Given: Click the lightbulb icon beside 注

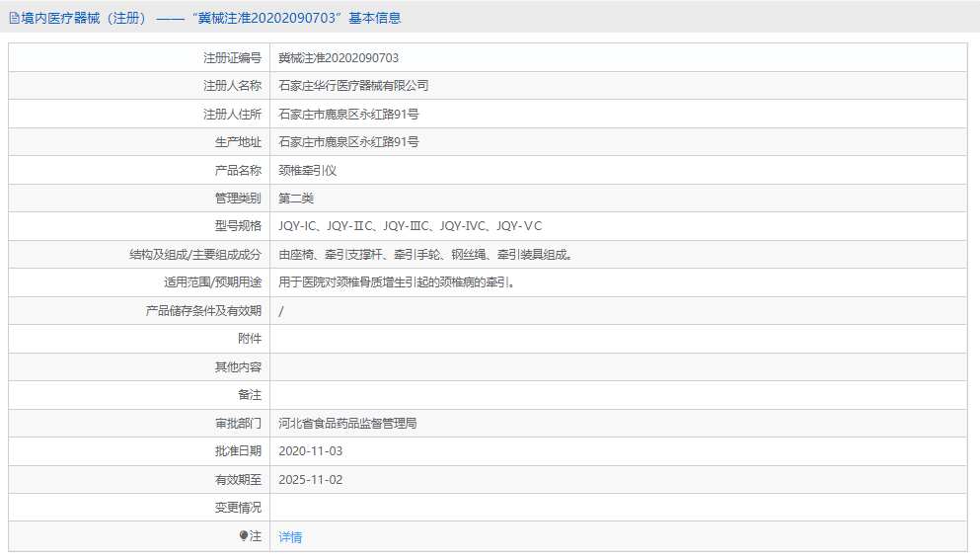Looking at the screenshot, I should tap(243, 536).
